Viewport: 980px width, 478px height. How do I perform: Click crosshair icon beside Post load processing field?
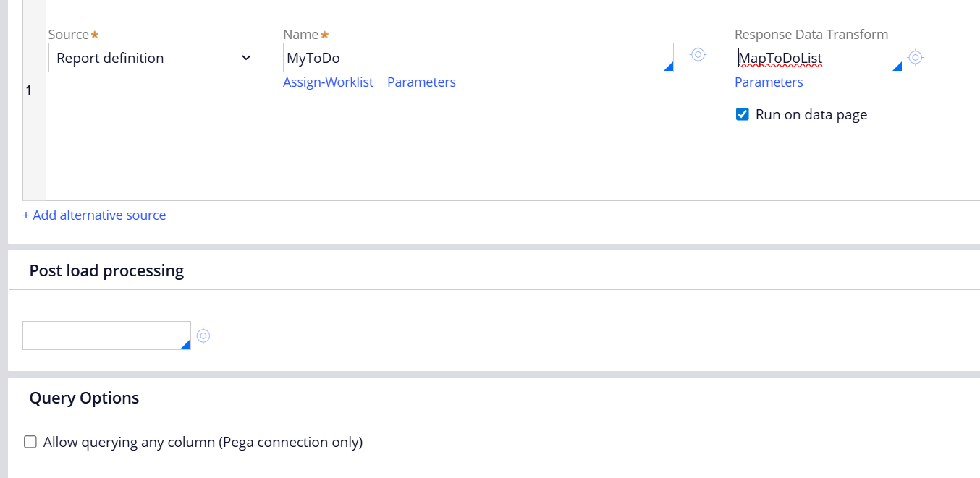coord(203,336)
